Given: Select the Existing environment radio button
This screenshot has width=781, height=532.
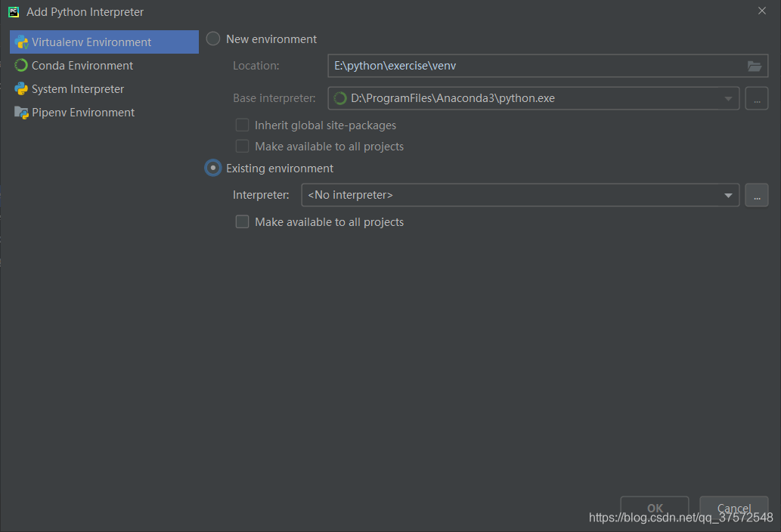Looking at the screenshot, I should click(213, 169).
